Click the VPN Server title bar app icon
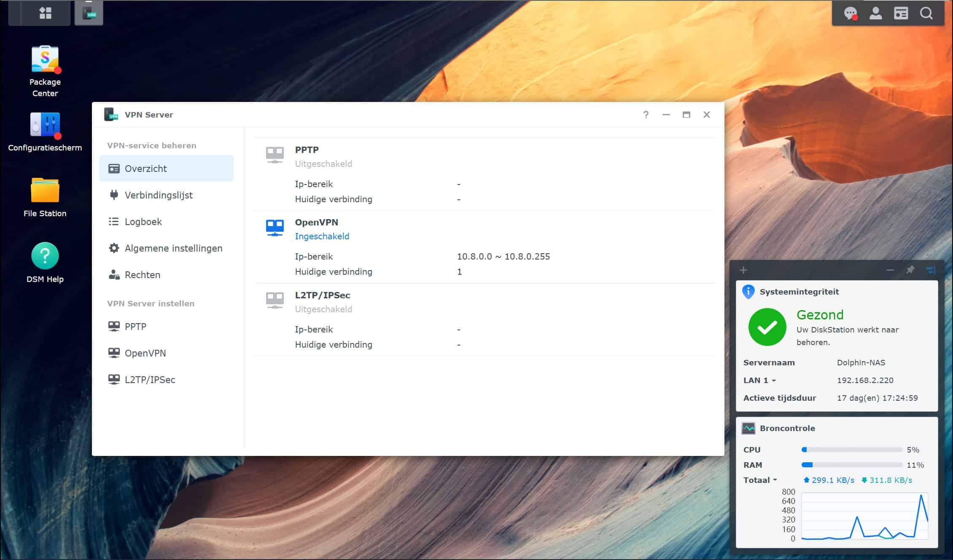Screen dimensions: 953x560 tap(111, 114)
